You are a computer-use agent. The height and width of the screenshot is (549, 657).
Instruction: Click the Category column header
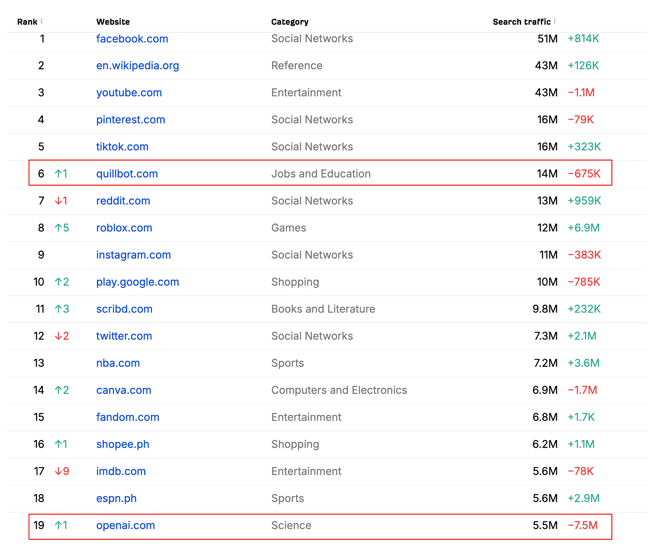[290, 22]
